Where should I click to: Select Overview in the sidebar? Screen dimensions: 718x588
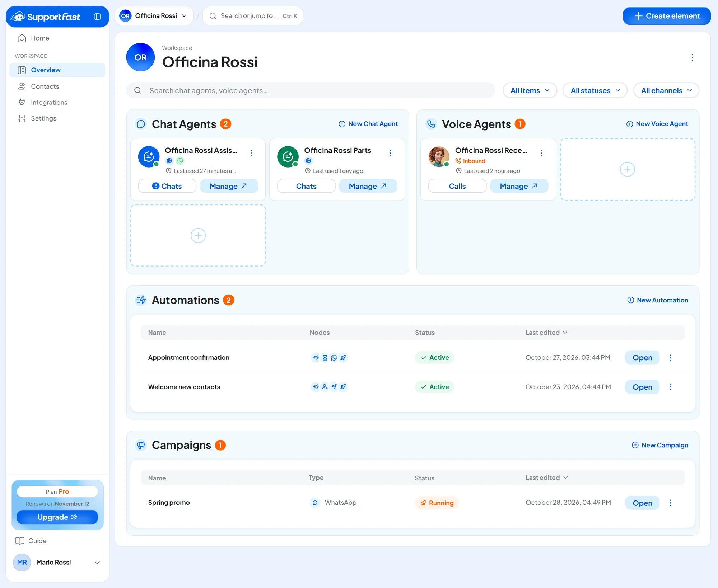click(57, 70)
